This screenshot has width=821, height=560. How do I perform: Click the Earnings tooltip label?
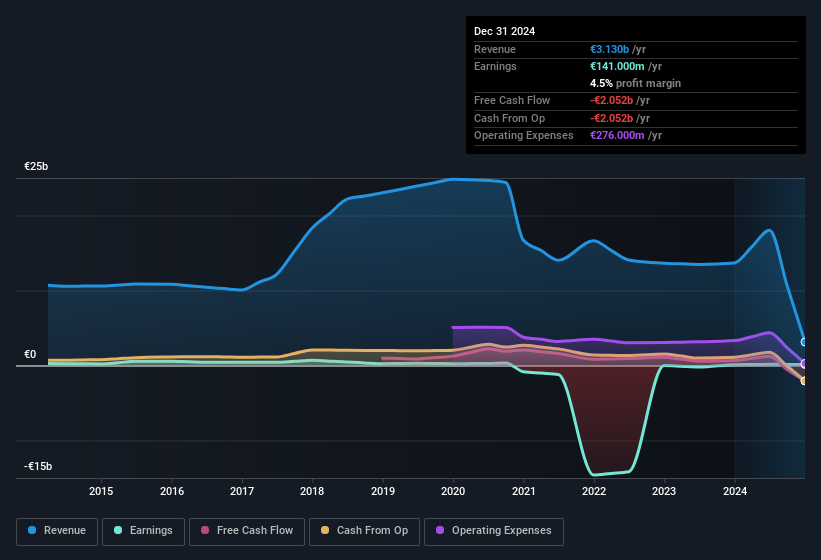tap(495, 66)
